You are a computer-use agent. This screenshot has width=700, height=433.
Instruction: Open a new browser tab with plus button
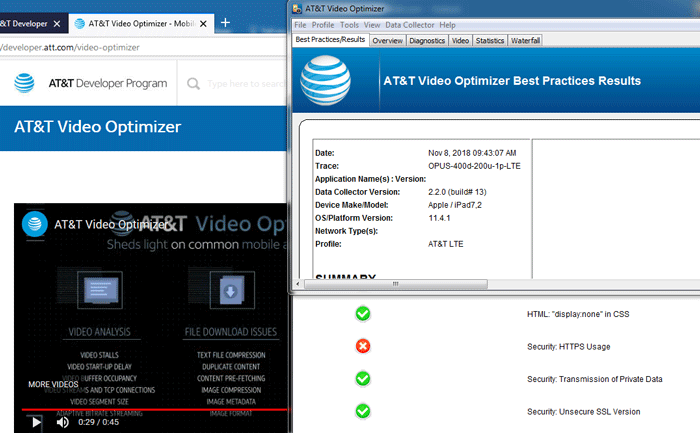tap(225, 22)
